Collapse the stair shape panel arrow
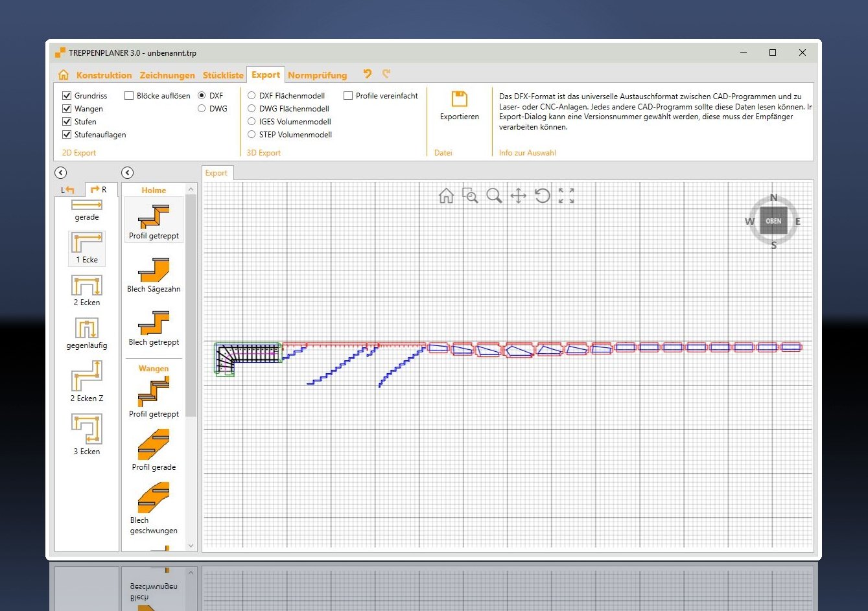The height and width of the screenshot is (611, 868). [x=60, y=172]
